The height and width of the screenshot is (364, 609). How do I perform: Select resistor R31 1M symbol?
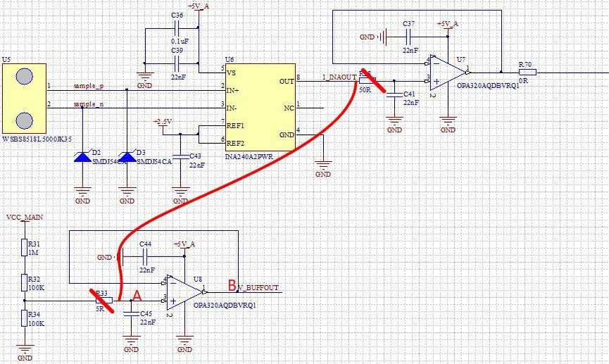click(x=25, y=248)
